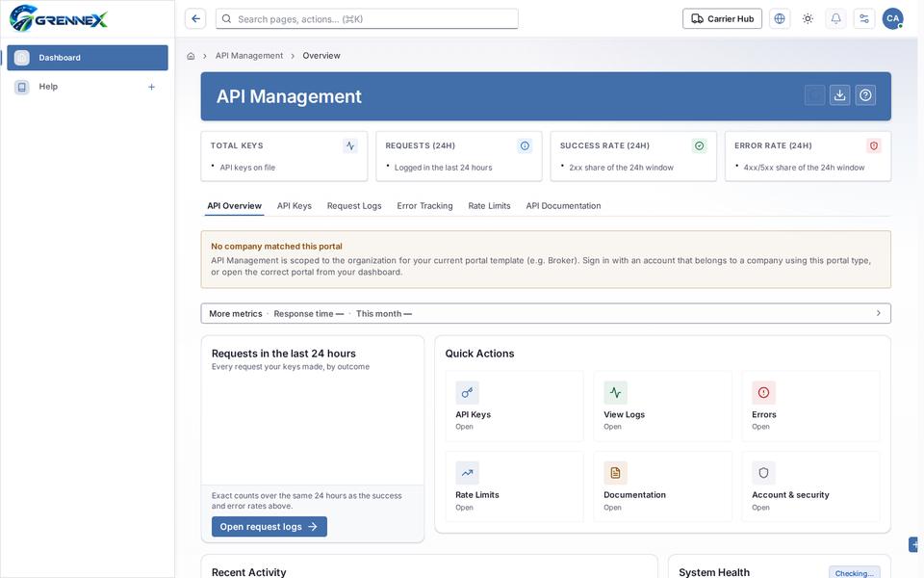Image resolution: width=924 pixels, height=578 pixels.
Task: Switch to the Error Tracking tab
Action: (x=424, y=206)
